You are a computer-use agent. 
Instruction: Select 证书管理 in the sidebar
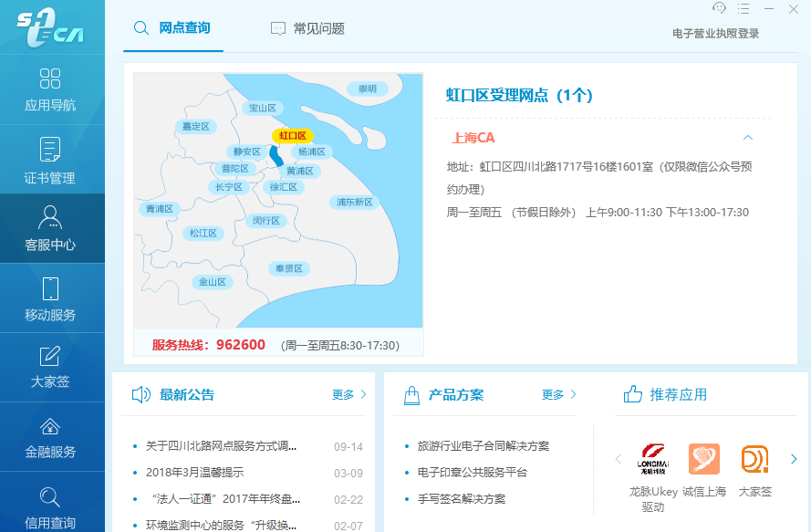[52, 160]
